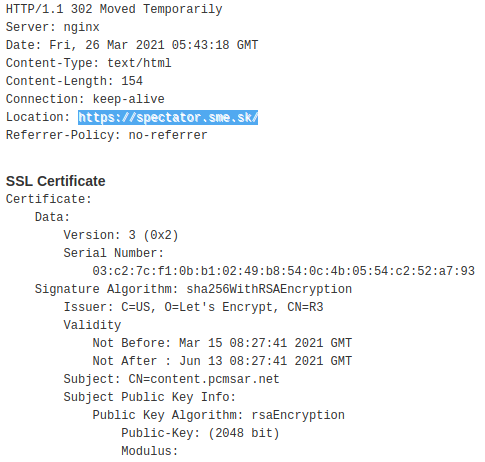This screenshot has height=462, width=485.
Task: Click the Content-Length: 154 line
Action: 74,81
